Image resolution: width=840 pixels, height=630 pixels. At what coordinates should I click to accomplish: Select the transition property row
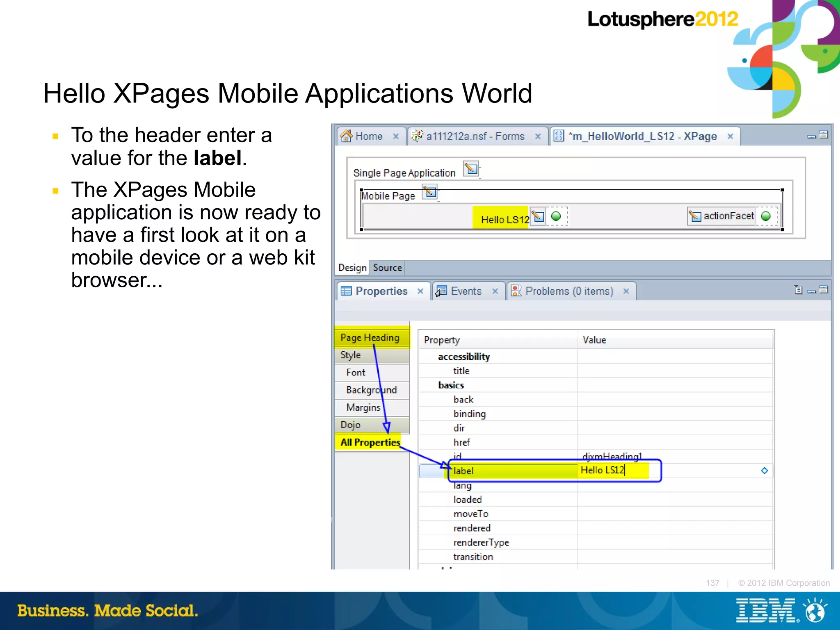point(596,557)
